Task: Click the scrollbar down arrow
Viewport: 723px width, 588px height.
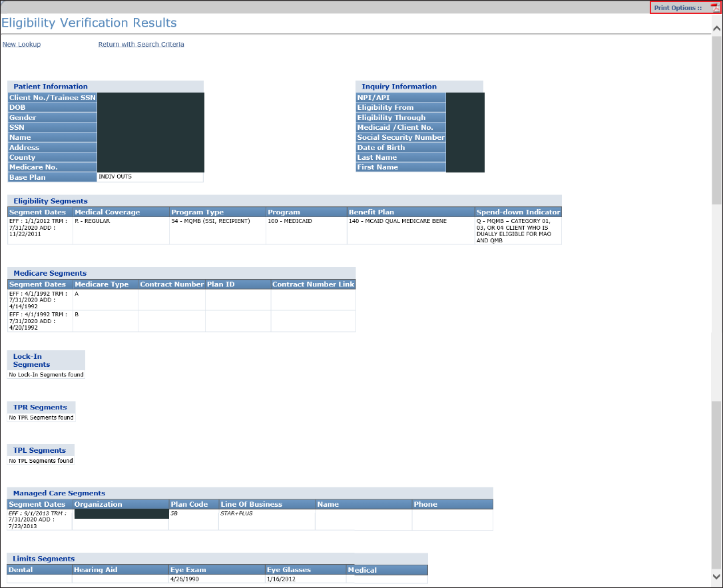Action: 716,576
